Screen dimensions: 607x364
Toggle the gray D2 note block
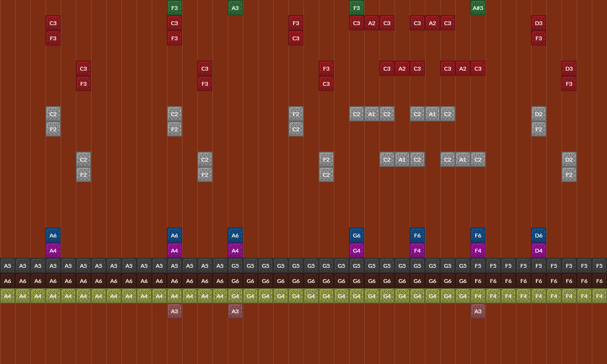538,114
